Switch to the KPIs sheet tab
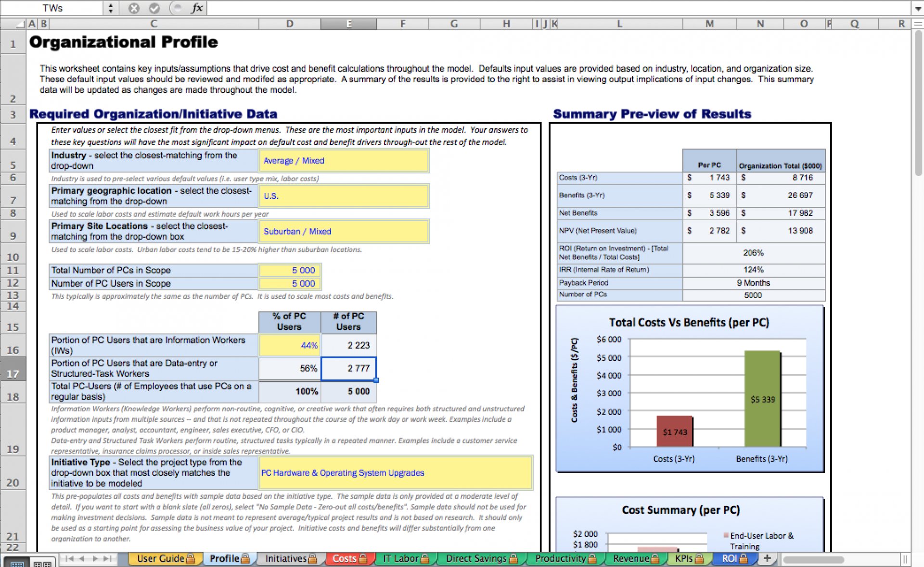The image size is (924, 567). pyautogui.click(x=689, y=558)
